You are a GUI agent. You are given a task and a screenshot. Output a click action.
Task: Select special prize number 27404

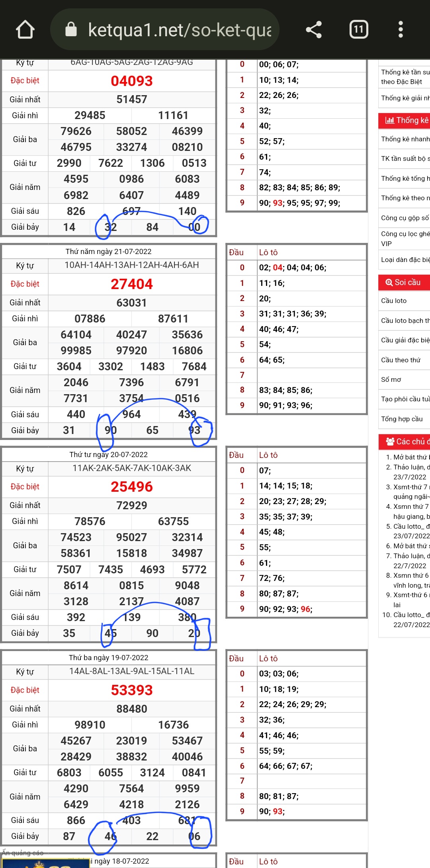coord(132,284)
